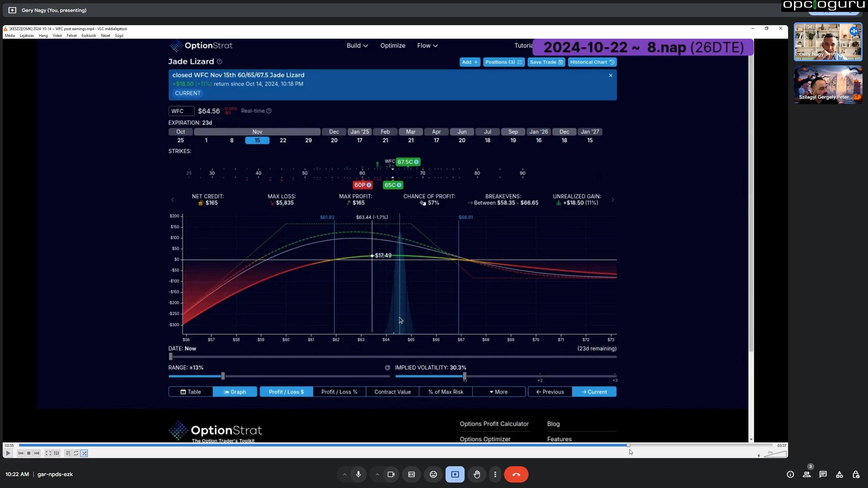Viewport: 868px width, 488px height.
Task: Open the Nézet menu
Action: [x=105, y=35]
